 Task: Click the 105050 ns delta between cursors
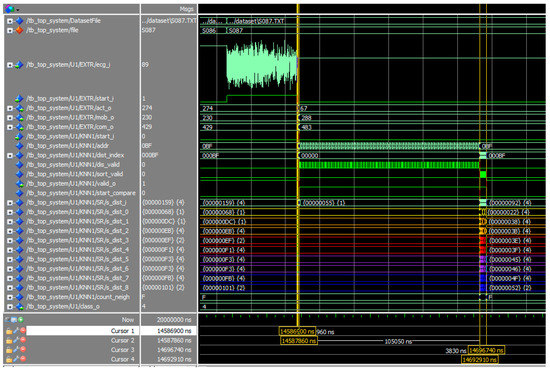tap(398, 341)
